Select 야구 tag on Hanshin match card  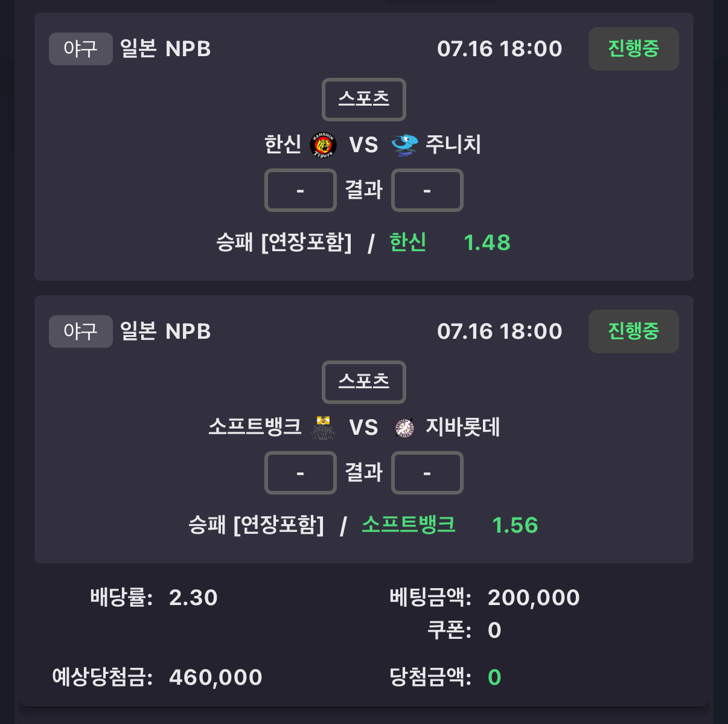pos(81,49)
